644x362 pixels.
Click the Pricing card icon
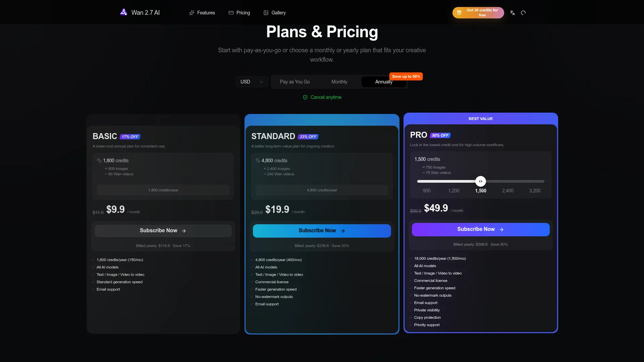point(231,13)
